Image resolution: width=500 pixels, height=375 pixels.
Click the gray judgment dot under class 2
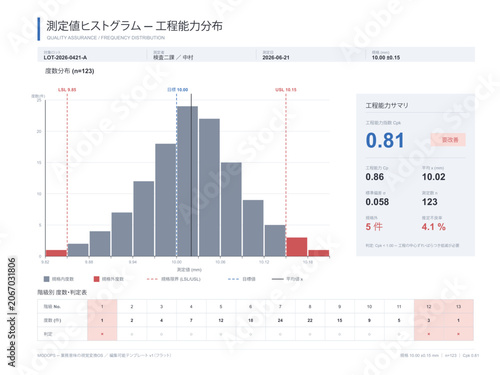132,334
